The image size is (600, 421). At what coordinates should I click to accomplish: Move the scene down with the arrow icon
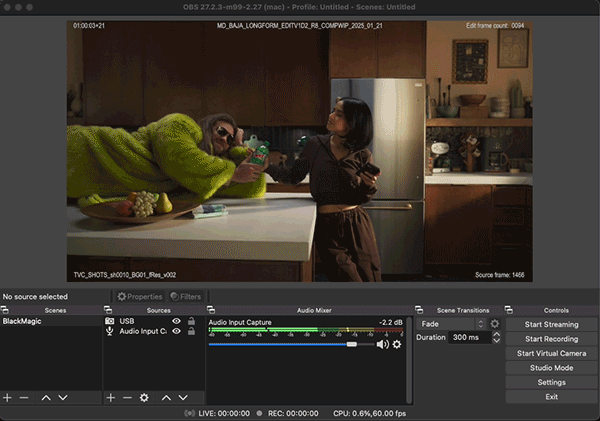tap(63, 398)
